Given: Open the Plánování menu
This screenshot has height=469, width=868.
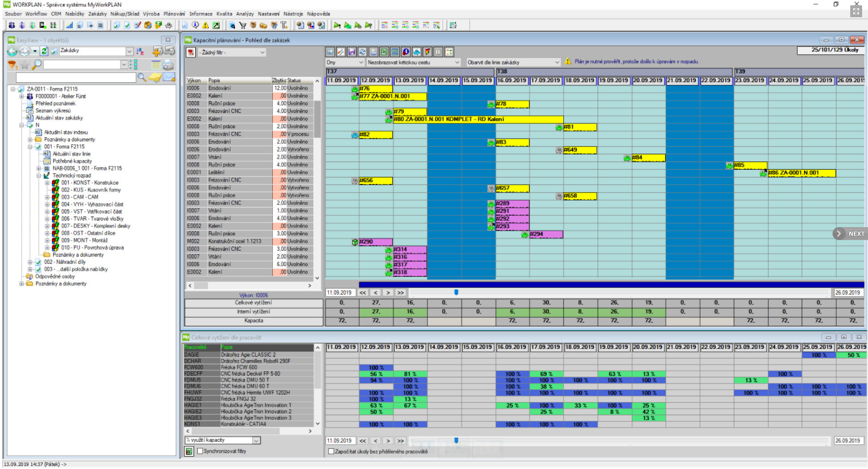Looking at the screenshot, I should coord(174,14).
